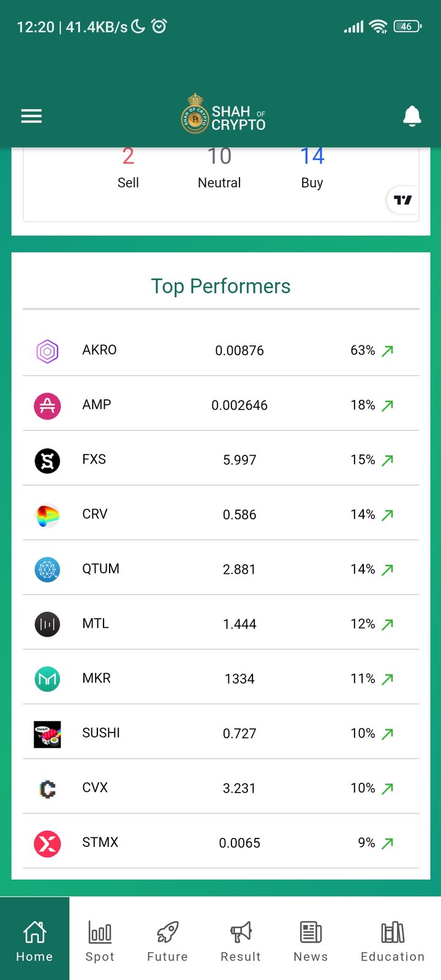Switch to the Spot tab

point(100,940)
